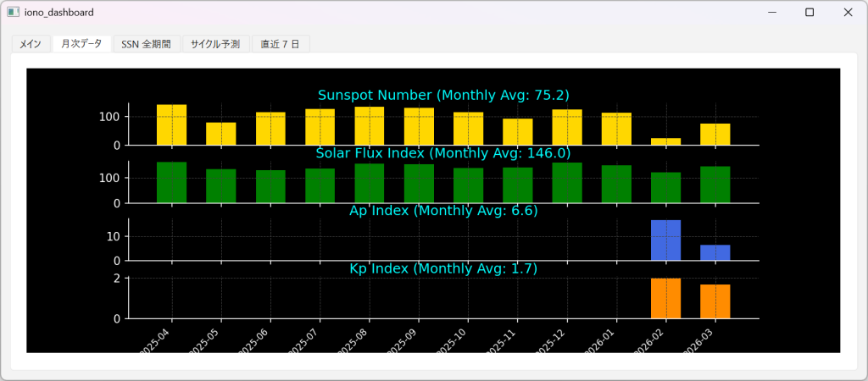The width and height of the screenshot is (868, 381).
Task: Click the tall blue Ap bar for 2026-02
Action: pos(665,240)
